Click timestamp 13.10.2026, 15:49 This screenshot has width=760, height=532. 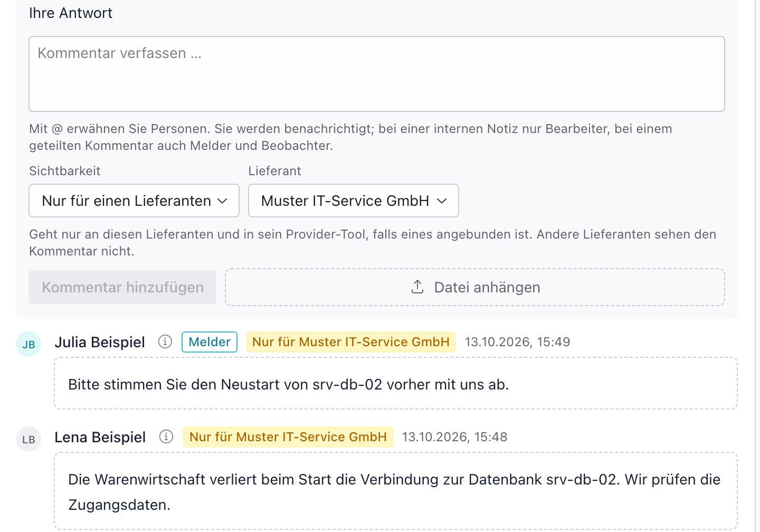pos(517,342)
